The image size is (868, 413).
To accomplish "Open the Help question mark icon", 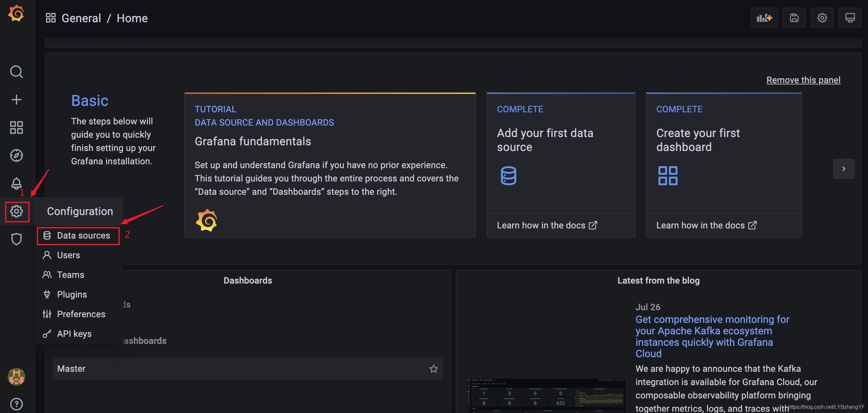I will coord(16,404).
